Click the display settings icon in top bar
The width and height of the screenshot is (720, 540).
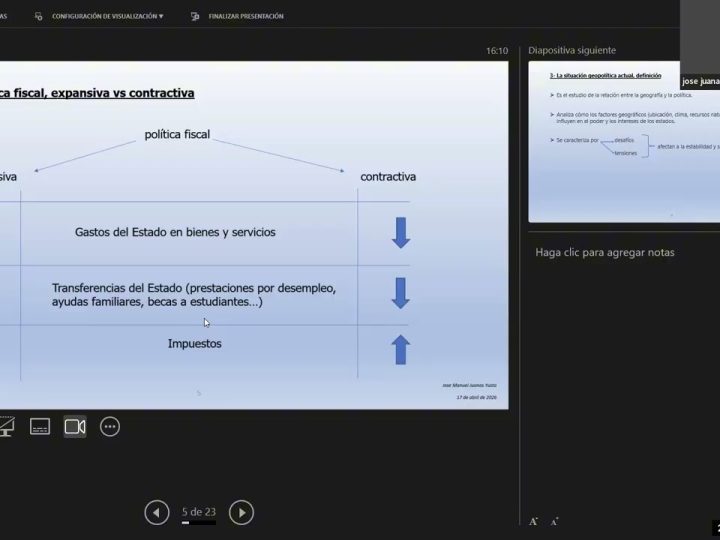pos(39,16)
